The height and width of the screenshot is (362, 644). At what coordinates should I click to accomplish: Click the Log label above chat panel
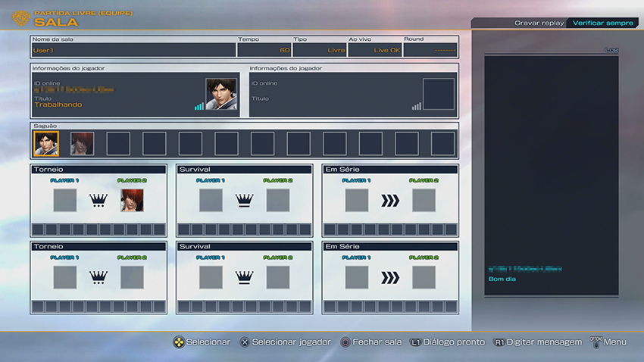611,50
